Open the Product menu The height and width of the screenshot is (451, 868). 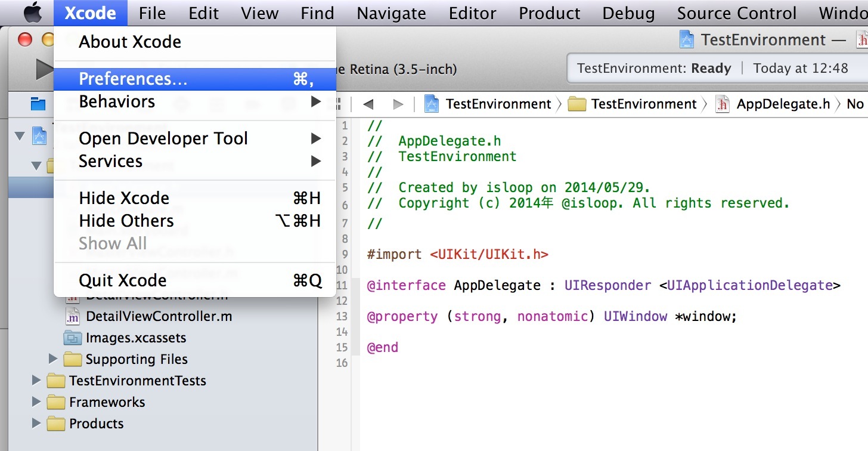coord(549,13)
